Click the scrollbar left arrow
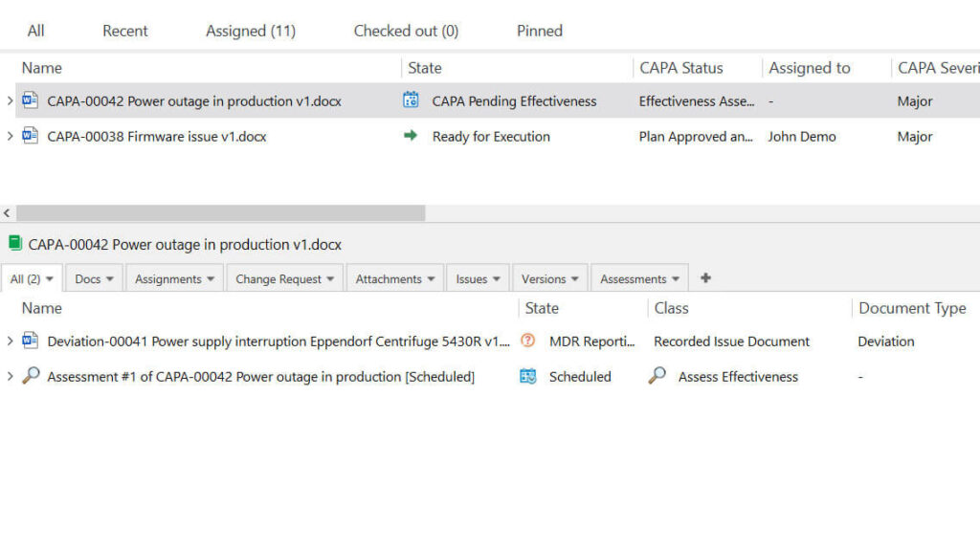The width and height of the screenshot is (980, 551). point(7,213)
